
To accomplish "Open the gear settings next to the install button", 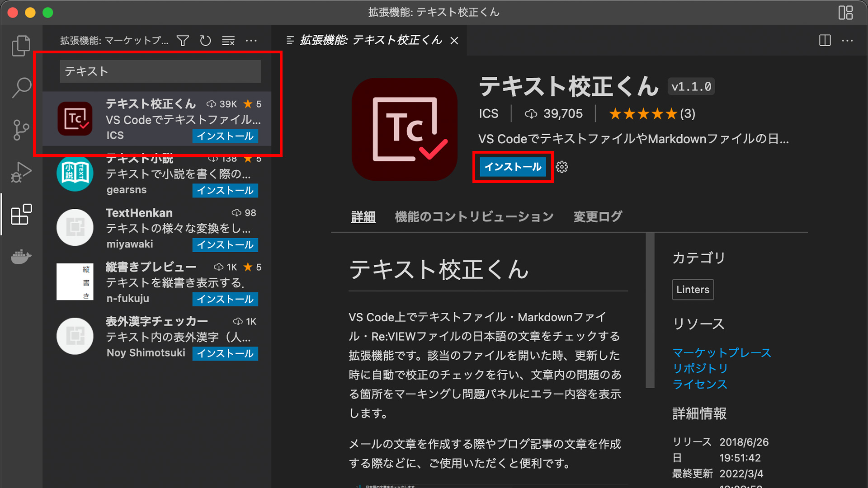I will 562,167.
